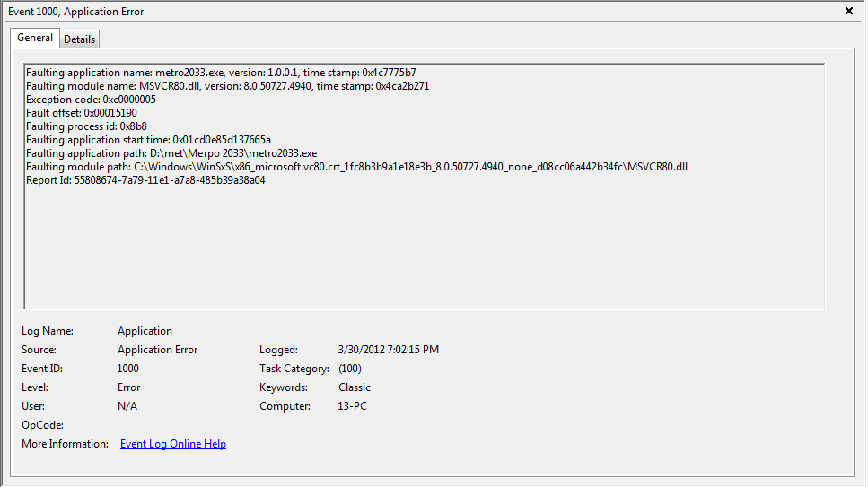The width and height of the screenshot is (868, 487).
Task: Switch to the General tab
Action: (x=35, y=39)
